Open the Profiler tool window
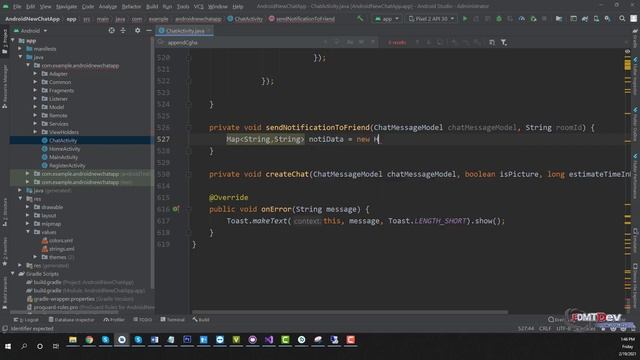The width and height of the screenshot is (640, 360). tap(114, 320)
